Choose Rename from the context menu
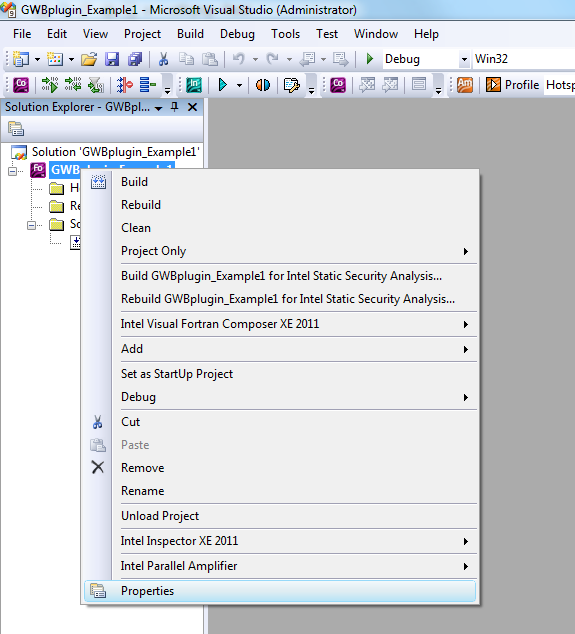The height and width of the screenshot is (634, 575). click(280, 491)
